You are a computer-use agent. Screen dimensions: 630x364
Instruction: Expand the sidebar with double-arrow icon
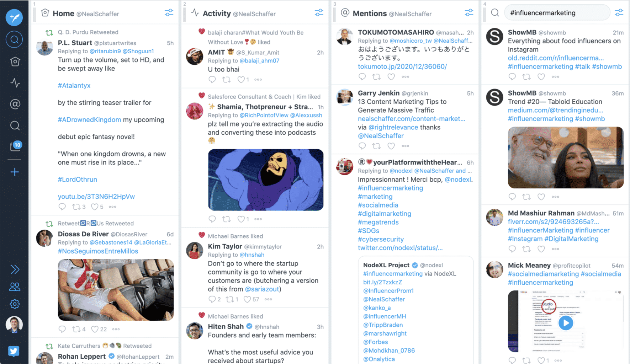point(15,269)
